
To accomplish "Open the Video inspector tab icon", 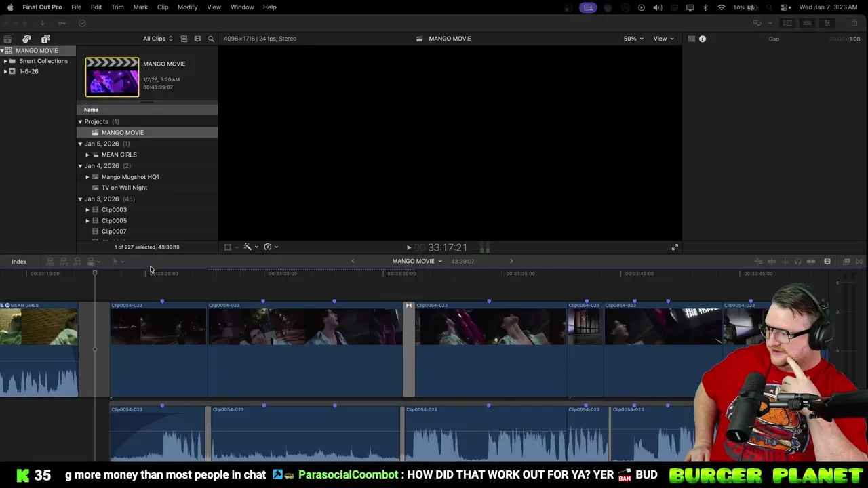I will pyautogui.click(x=692, y=39).
